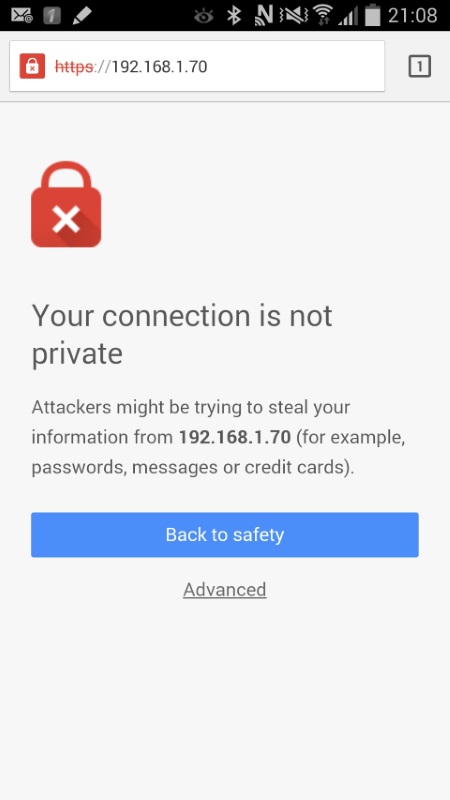This screenshot has width=450, height=800.
Task: Tap the email notification icon in status bar
Action: [22, 15]
